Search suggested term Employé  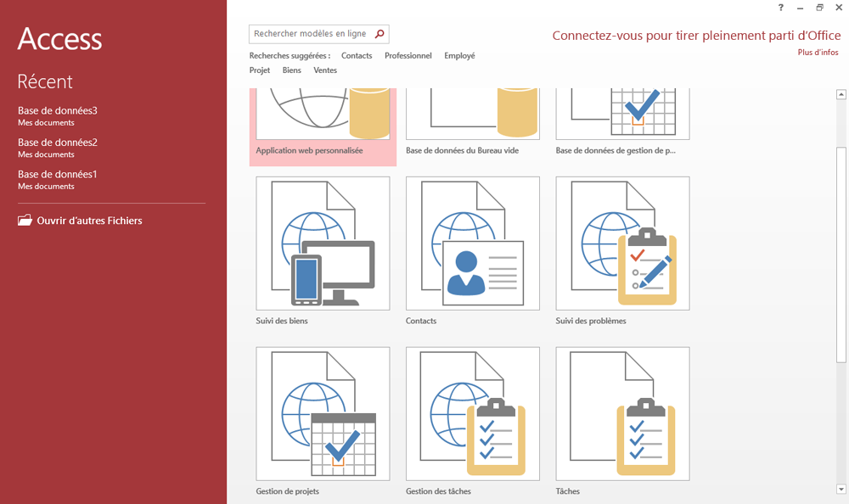point(459,56)
